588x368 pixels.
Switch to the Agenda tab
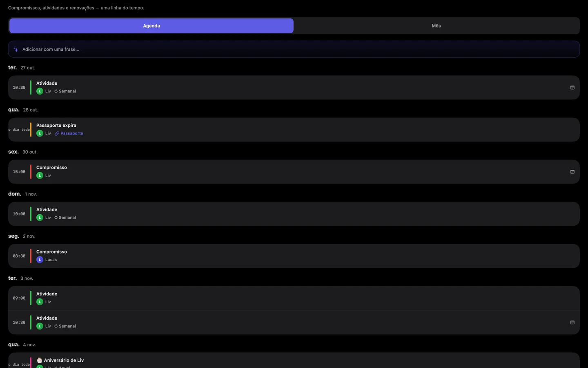point(151,26)
